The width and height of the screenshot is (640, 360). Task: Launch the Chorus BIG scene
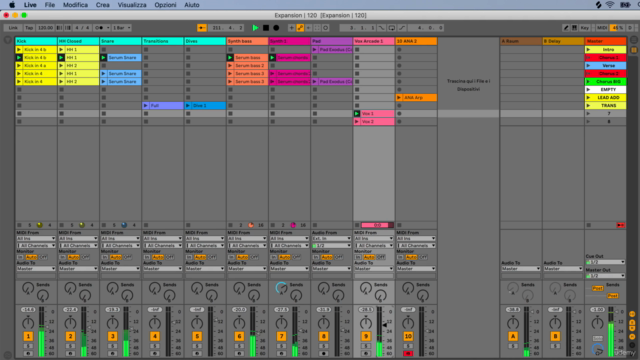click(x=588, y=82)
